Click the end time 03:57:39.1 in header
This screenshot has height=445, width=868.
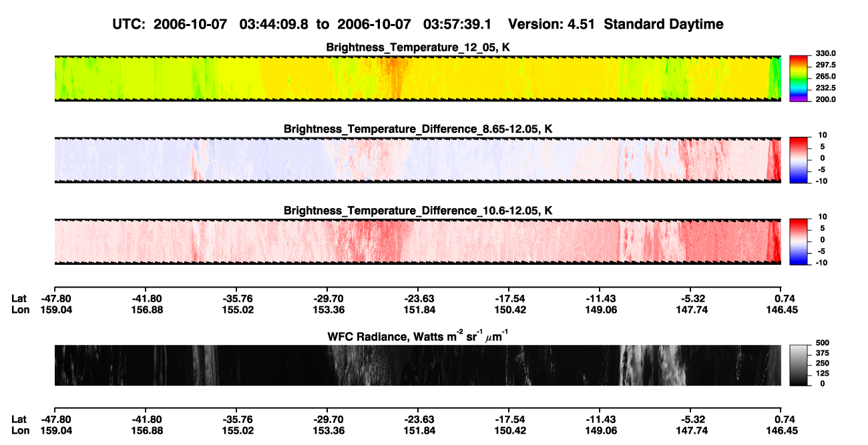(x=457, y=25)
